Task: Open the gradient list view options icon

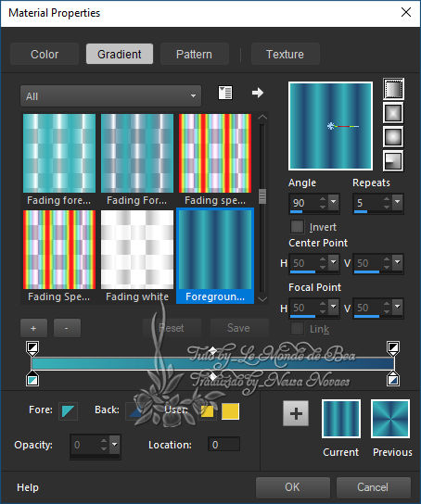Action: click(225, 93)
